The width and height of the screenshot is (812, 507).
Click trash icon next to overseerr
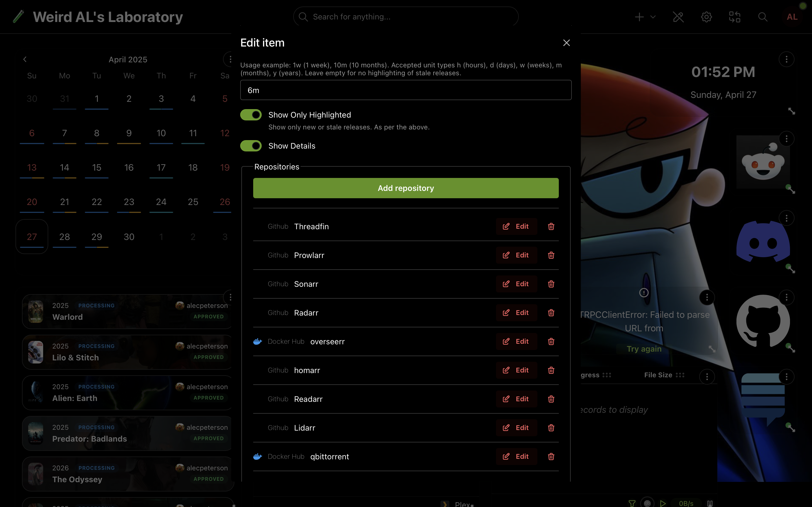click(x=551, y=341)
